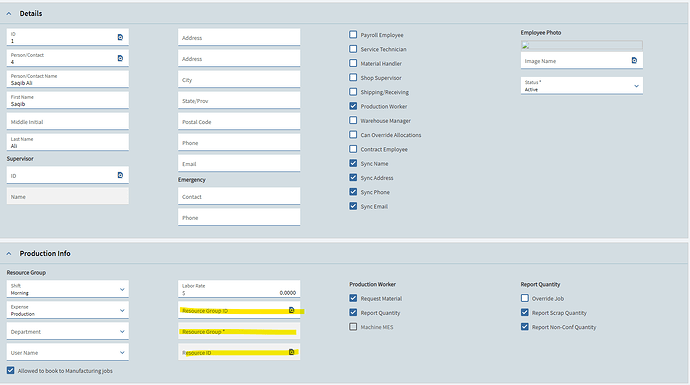The image size is (690, 385).
Task: Click the Image Name field
Action: [582, 61]
